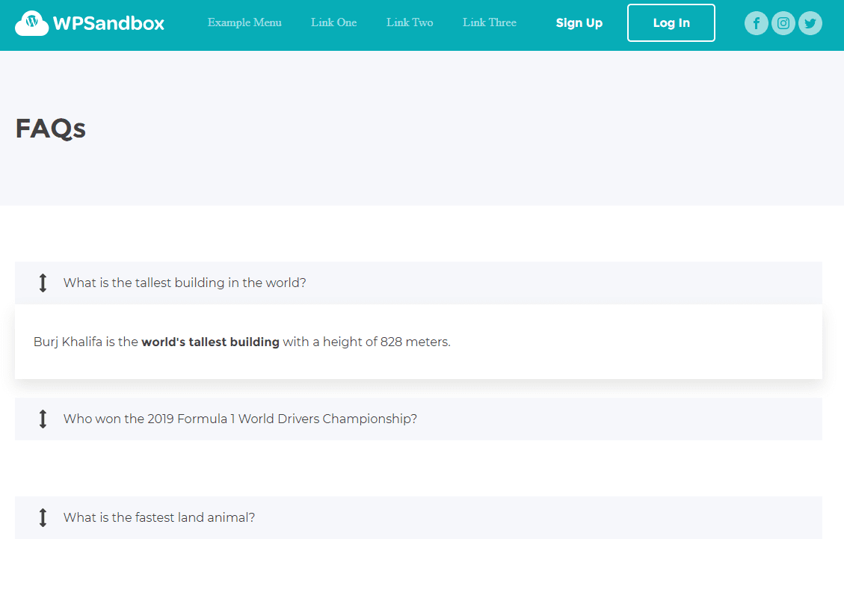The width and height of the screenshot is (844, 616).
Task: Click the Burj Khalifa answer text
Action: 242,342
